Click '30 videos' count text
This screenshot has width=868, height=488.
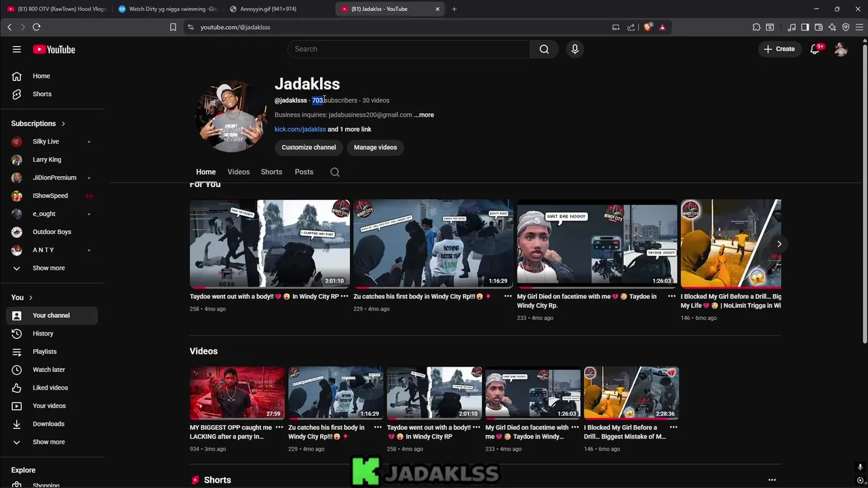pos(376,100)
